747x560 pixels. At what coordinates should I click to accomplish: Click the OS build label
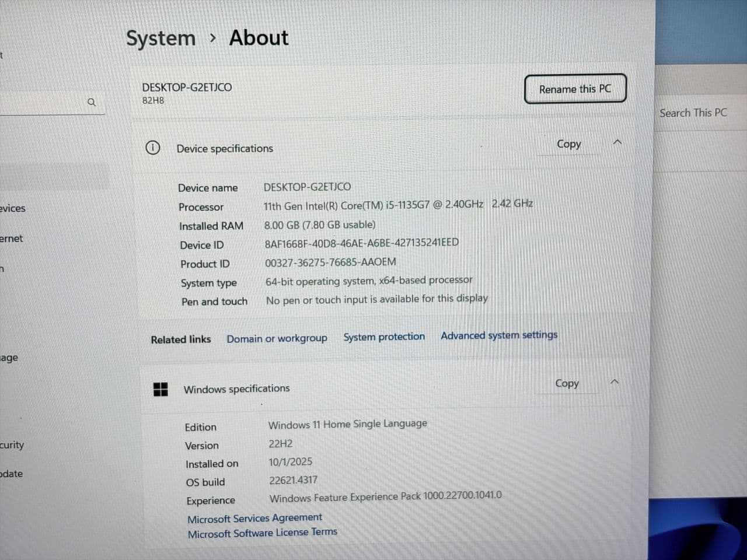205,482
